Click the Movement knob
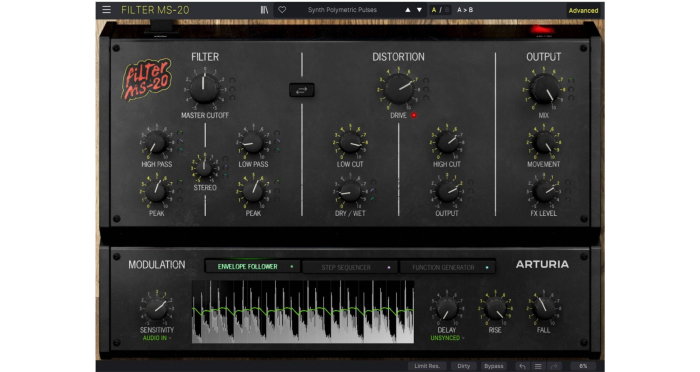The height and width of the screenshot is (372, 700). tap(543, 143)
